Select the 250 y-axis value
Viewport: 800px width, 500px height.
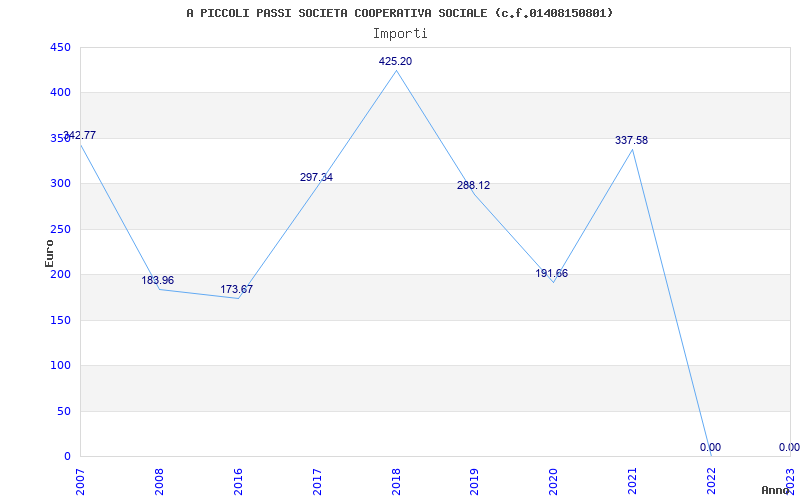60,229
